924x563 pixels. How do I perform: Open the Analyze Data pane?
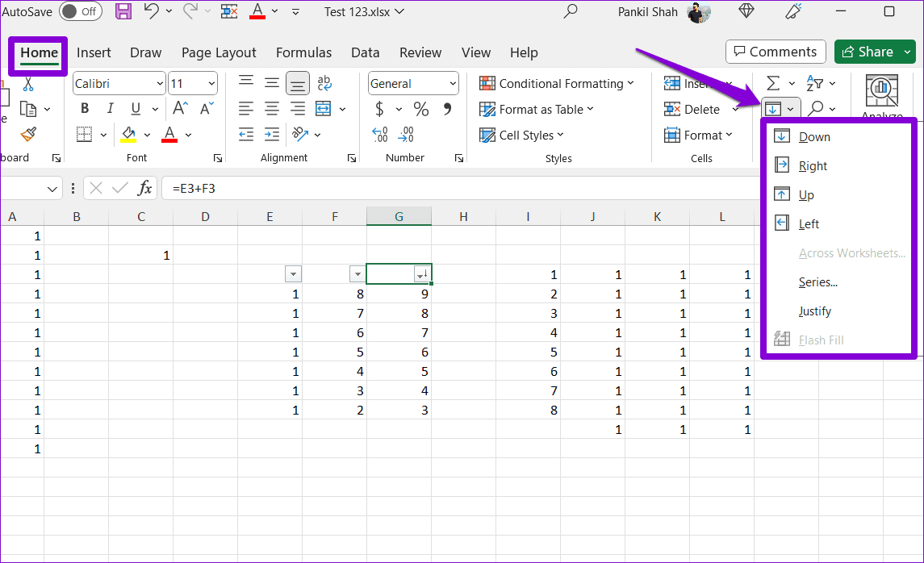881,90
